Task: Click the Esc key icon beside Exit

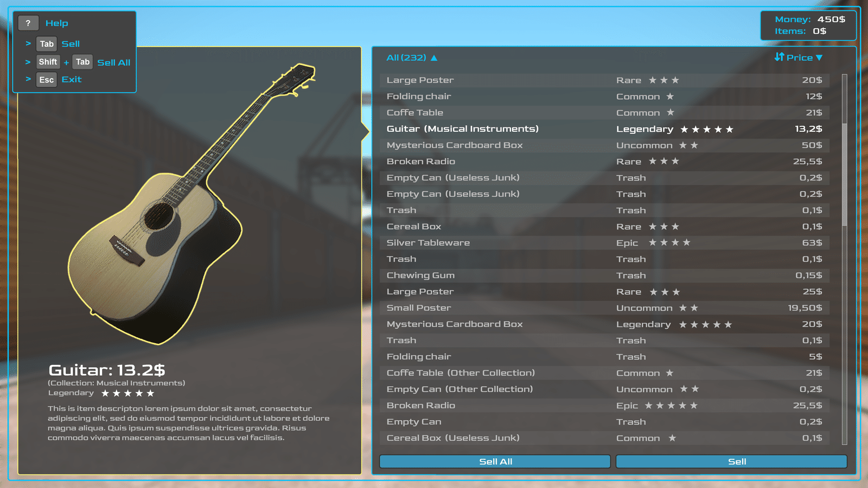Action: [47, 80]
